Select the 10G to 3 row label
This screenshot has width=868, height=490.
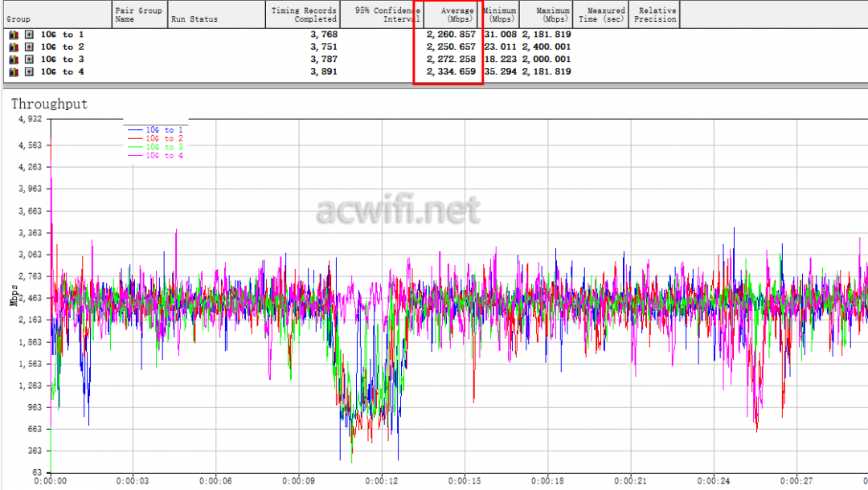(x=63, y=59)
